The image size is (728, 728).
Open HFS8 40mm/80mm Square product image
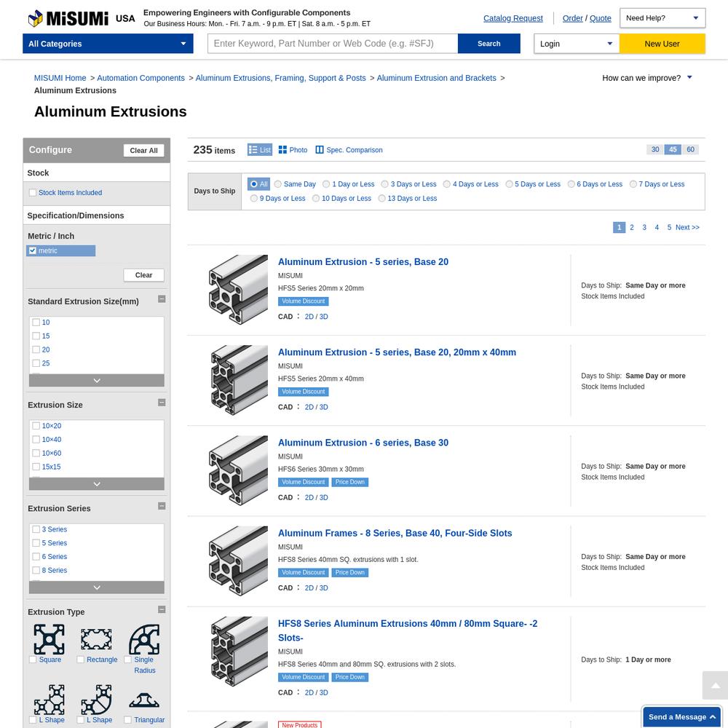tap(238, 652)
